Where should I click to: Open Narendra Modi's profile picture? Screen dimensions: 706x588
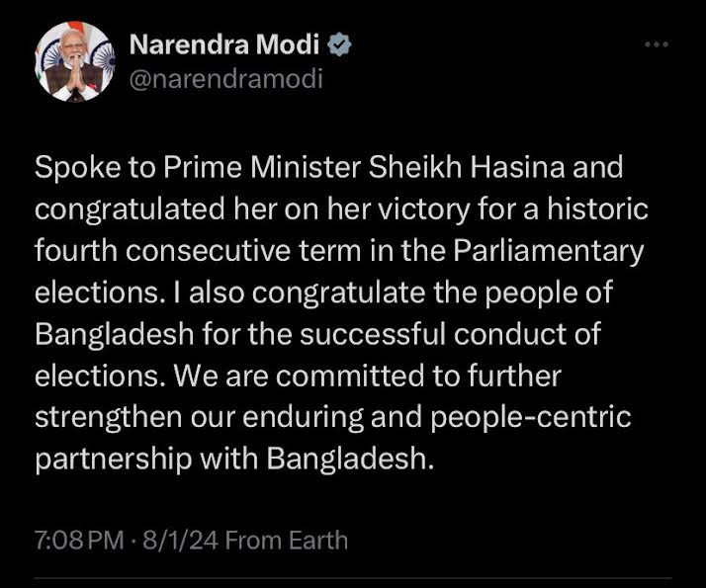(74, 61)
